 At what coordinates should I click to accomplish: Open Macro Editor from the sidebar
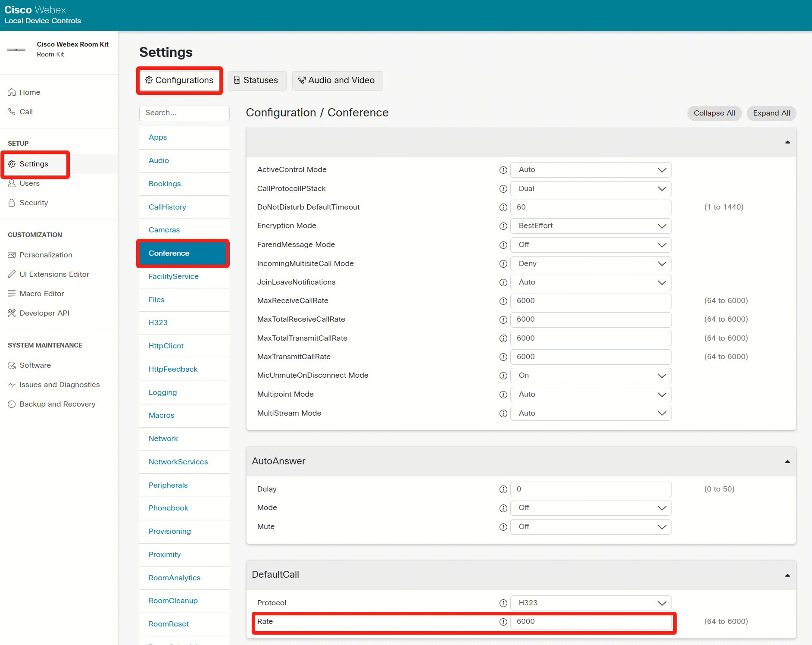41,294
